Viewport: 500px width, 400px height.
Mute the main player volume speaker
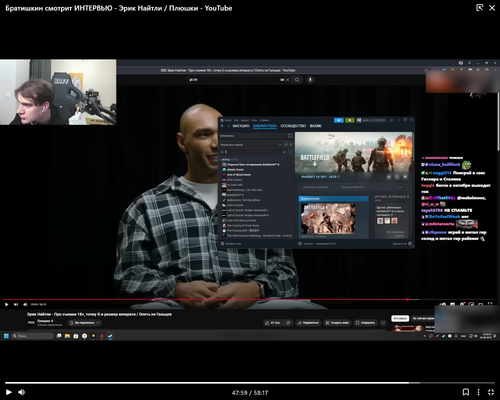coord(22,392)
